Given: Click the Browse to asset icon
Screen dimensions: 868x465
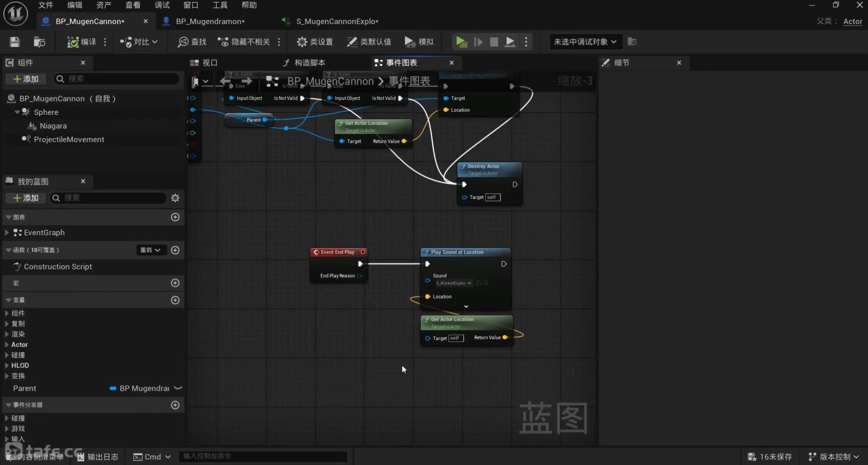Looking at the screenshot, I should point(39,42).
